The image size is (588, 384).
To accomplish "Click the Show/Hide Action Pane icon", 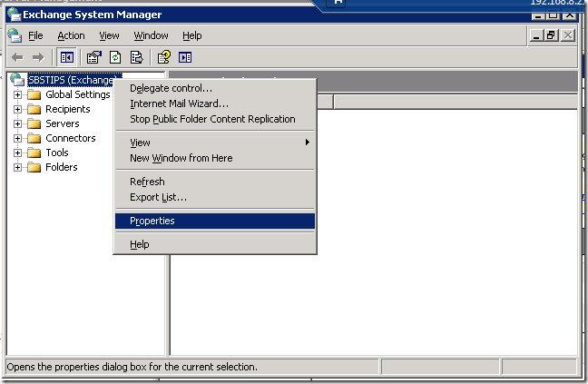I will [186, 57].
